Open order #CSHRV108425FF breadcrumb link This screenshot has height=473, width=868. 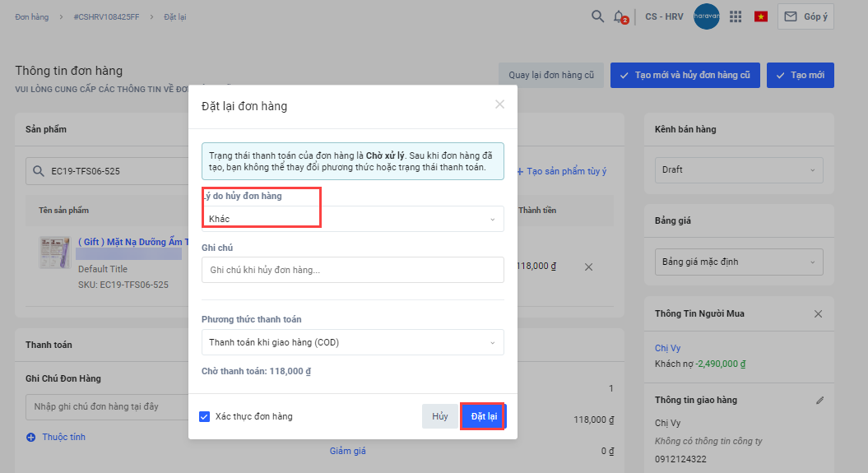(106, 17)
